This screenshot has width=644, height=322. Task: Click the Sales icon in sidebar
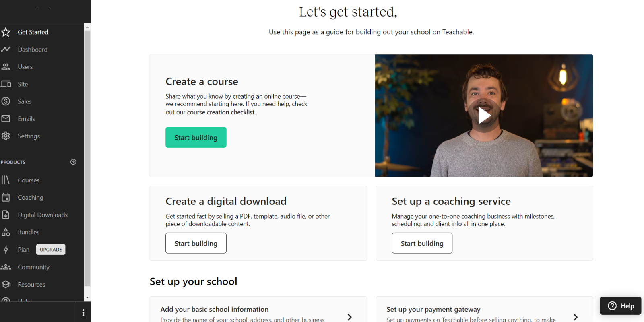pos(6,101)
